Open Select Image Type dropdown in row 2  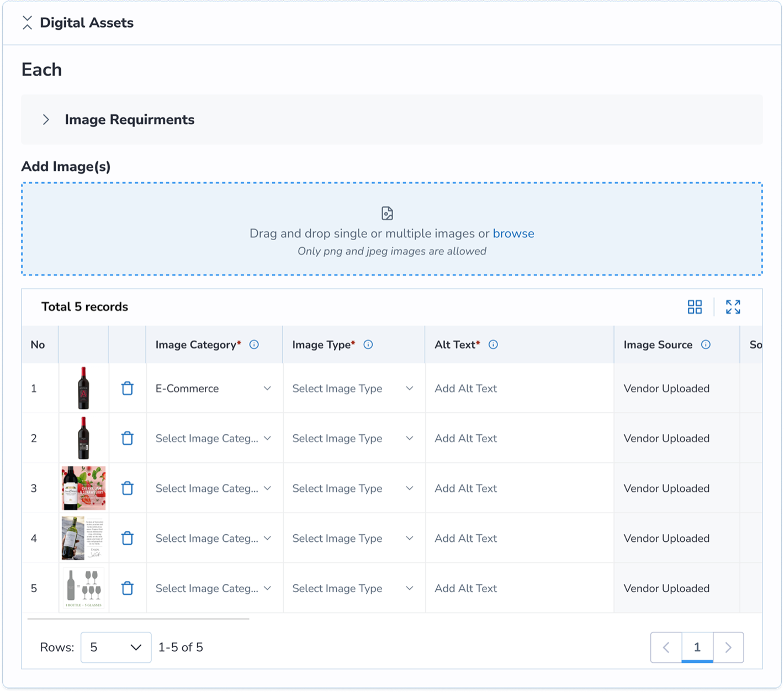353,438
